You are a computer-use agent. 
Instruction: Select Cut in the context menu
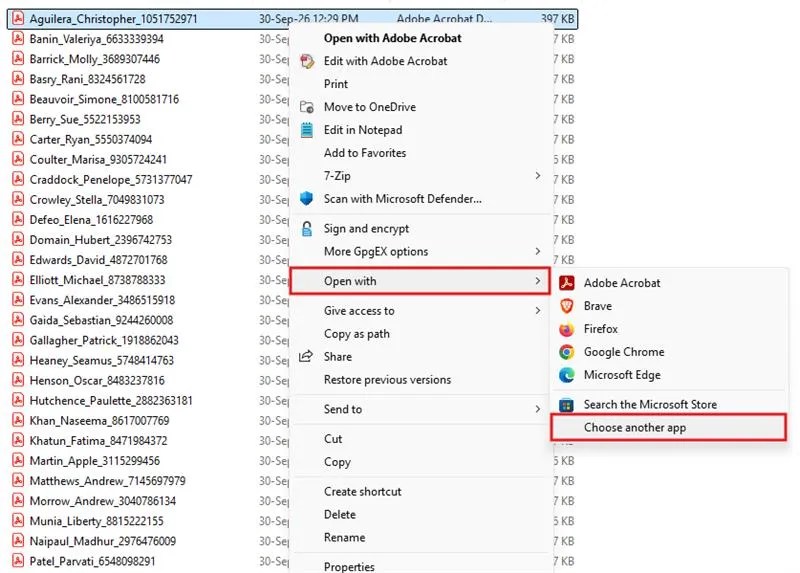333,439
